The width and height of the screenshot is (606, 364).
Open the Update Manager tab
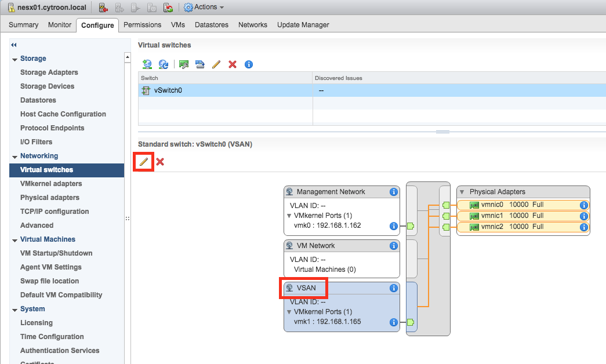click(303, 25)
